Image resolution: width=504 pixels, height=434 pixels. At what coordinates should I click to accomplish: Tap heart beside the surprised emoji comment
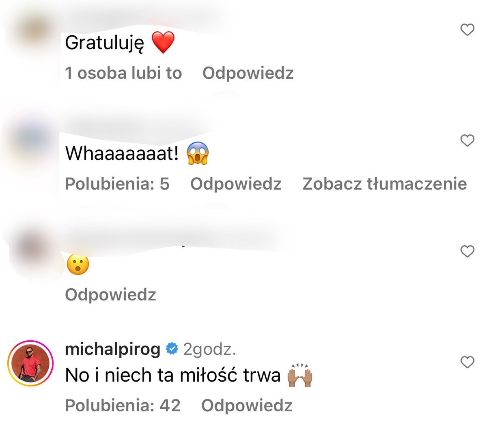pos(467,251)
